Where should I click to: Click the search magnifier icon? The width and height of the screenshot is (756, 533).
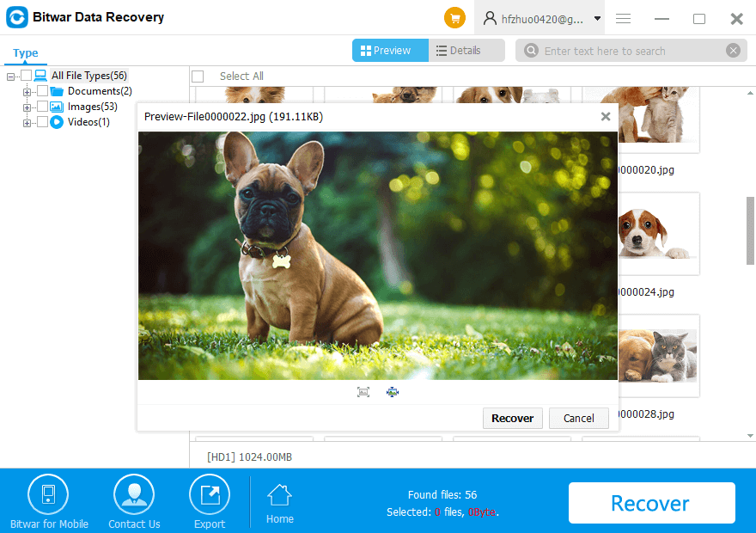coord(531,50)
